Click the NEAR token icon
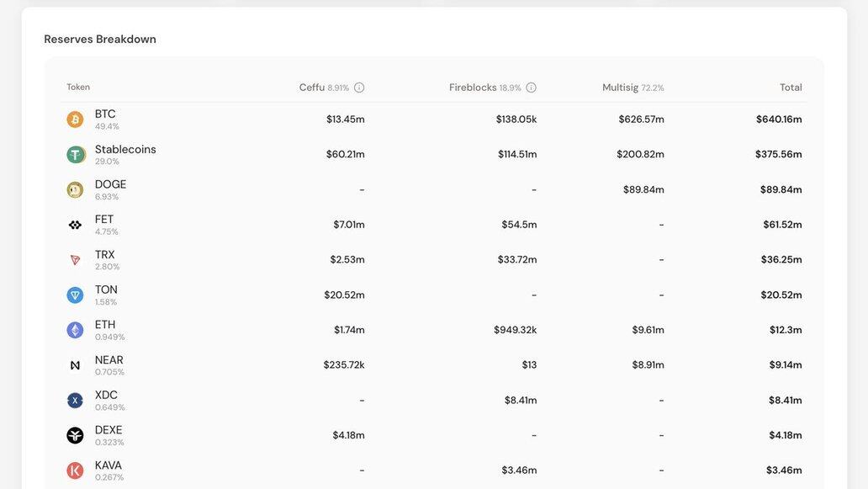 pyautogui.click(x=76, y=365)
